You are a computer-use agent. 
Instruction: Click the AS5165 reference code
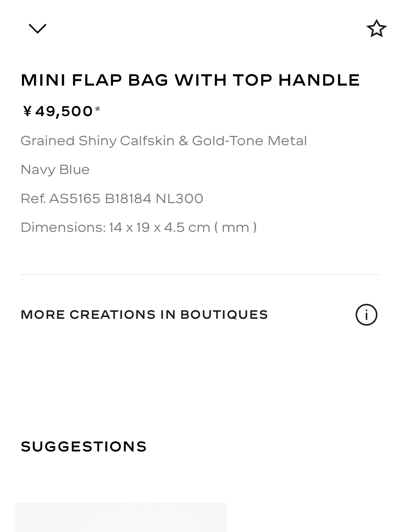point(75,199)
